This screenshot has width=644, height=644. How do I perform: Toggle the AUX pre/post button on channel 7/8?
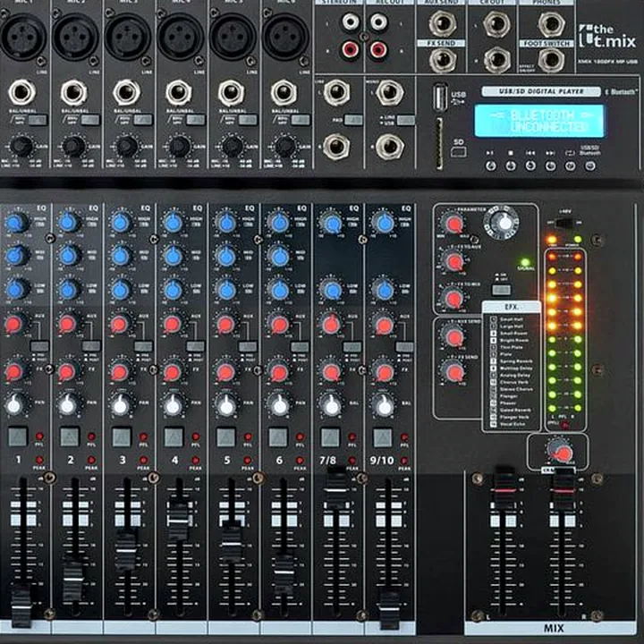[x=352, y=346]
